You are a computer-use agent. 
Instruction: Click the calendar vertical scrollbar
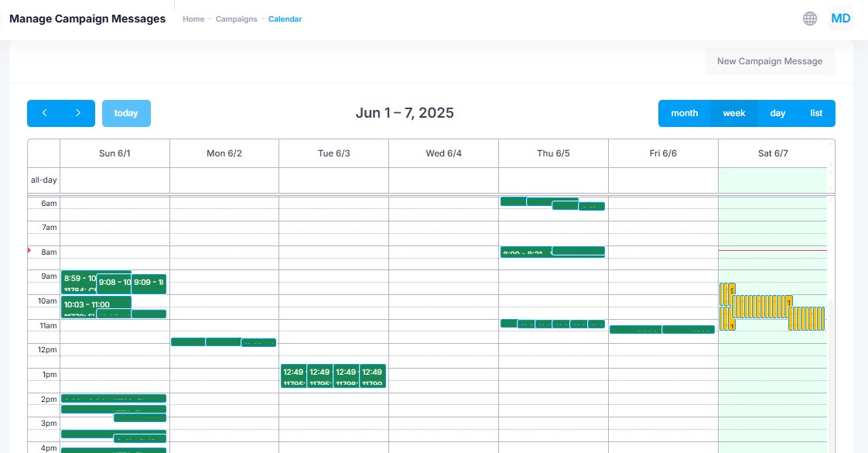(x=830, y=376)
